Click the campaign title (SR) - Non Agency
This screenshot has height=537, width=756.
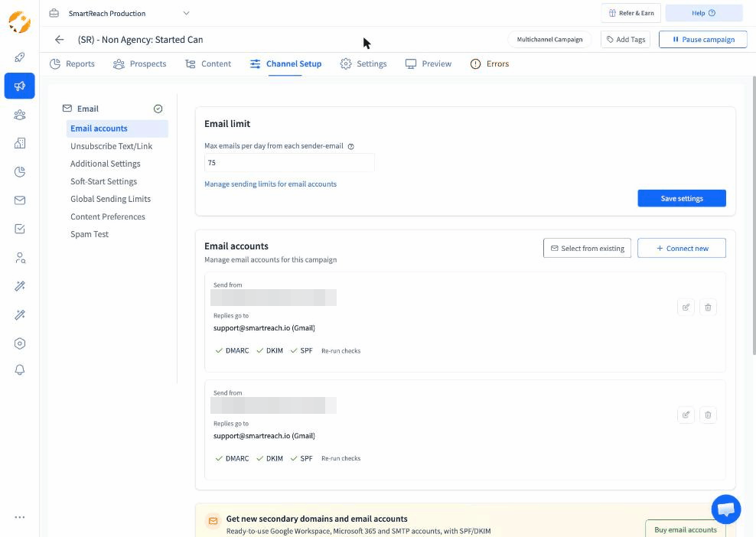pos(140,40)
